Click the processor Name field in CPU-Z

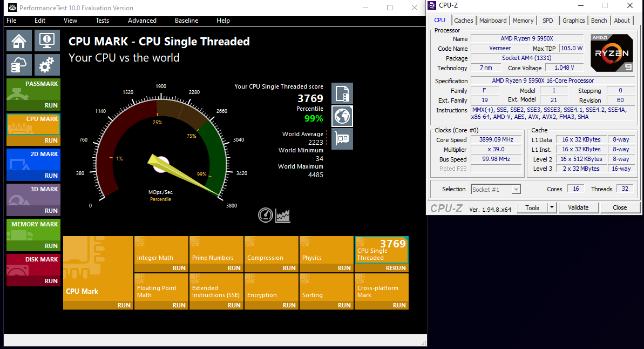pyautogui.click(x=527, y=39)
